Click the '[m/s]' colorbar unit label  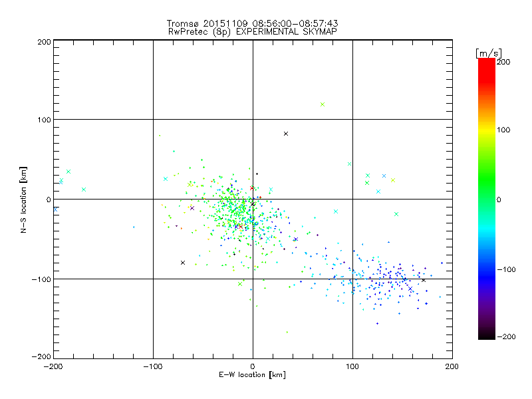[489, 53]
